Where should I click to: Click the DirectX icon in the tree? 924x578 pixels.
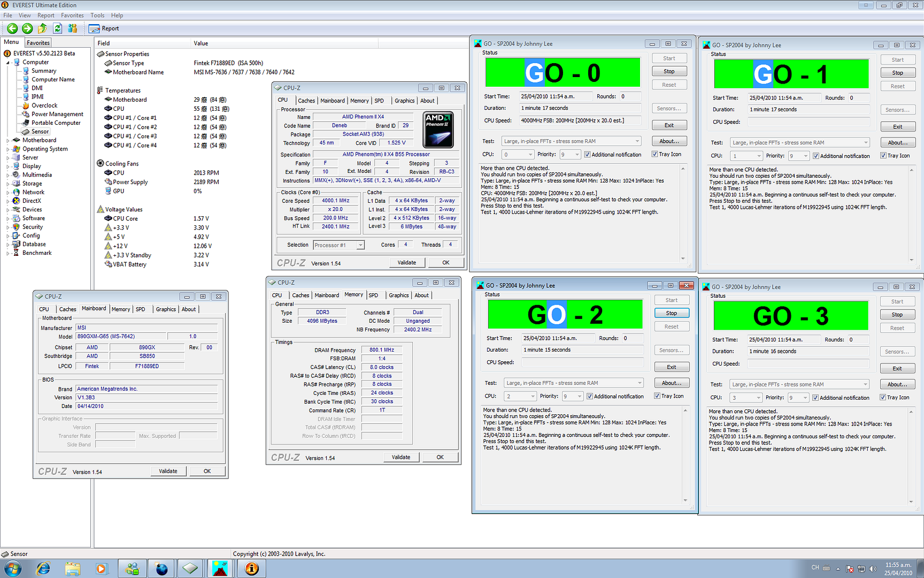coord(17,201)
